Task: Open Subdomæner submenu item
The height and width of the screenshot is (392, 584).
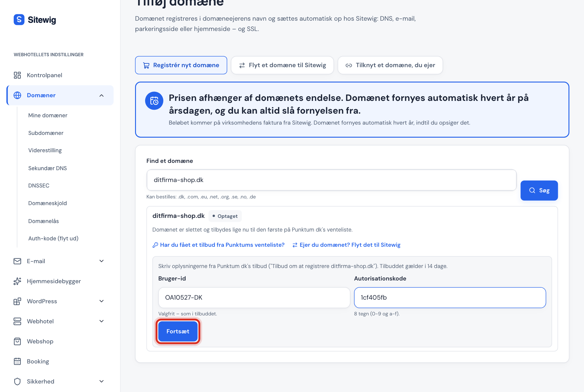Action: pos(46,133)
